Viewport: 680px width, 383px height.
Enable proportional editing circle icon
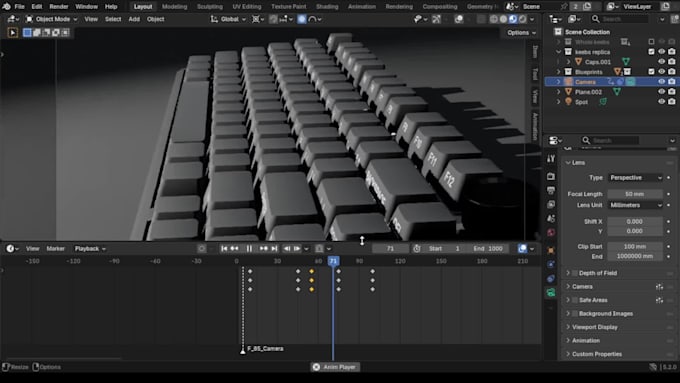point(302,19)
